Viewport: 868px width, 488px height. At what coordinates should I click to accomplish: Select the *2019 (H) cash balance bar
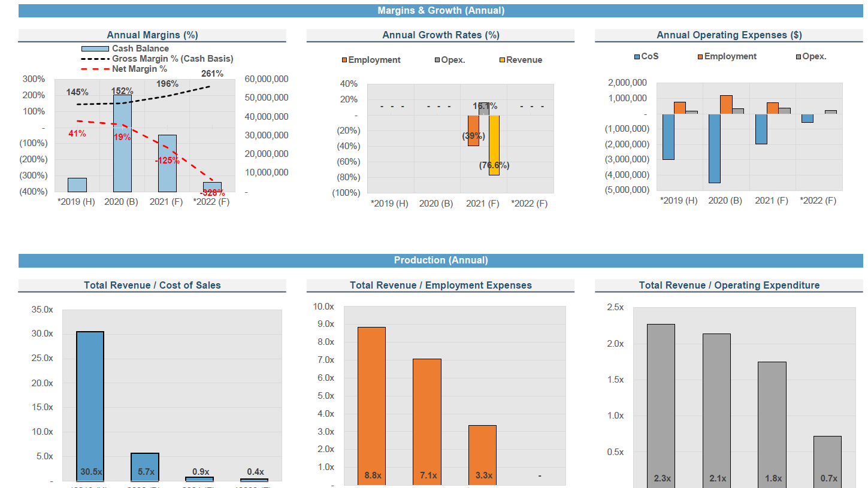(x=77, y=184)
